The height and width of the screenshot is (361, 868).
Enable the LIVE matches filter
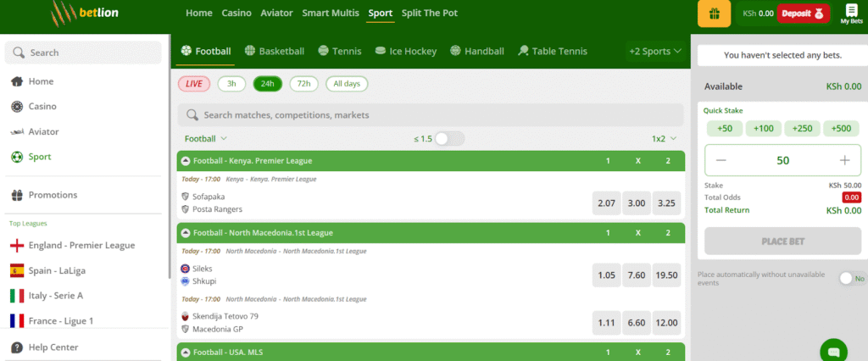click(x=193, y=84)
